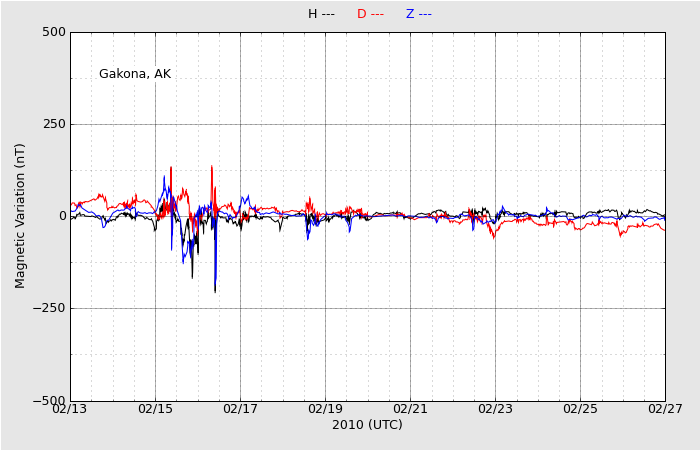Select the 02/23 date tick label

(x=495, y=408)
